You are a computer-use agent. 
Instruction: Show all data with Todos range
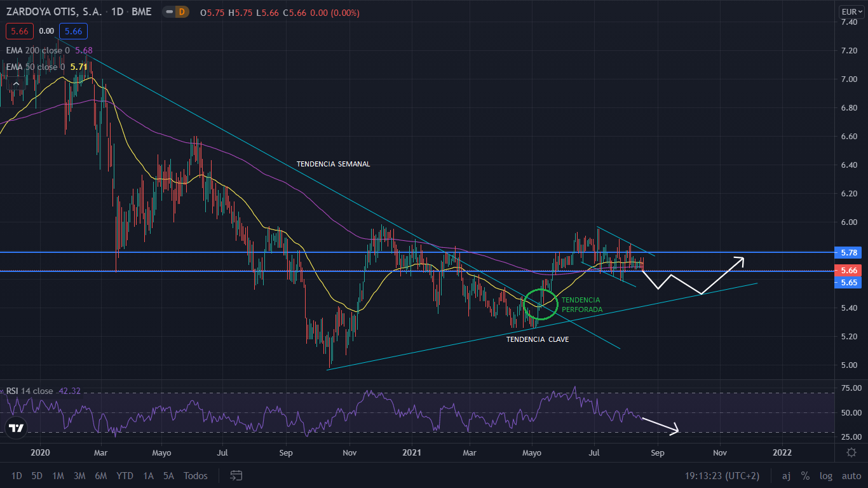(195, 475)
